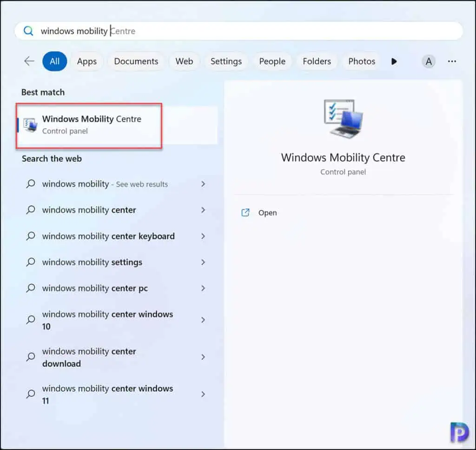
Task: Expand chevron beside 'windows mobility settings'
Action: 203,262
